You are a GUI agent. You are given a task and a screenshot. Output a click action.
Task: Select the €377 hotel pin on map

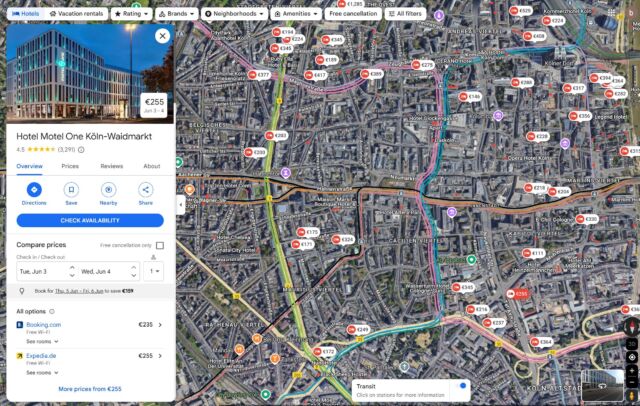pos(259,75)
